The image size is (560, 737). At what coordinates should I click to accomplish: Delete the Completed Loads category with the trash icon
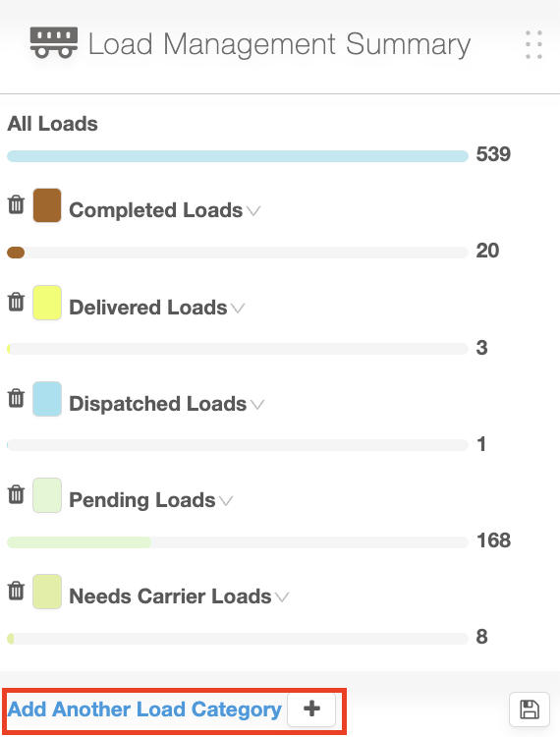point(16,204)
